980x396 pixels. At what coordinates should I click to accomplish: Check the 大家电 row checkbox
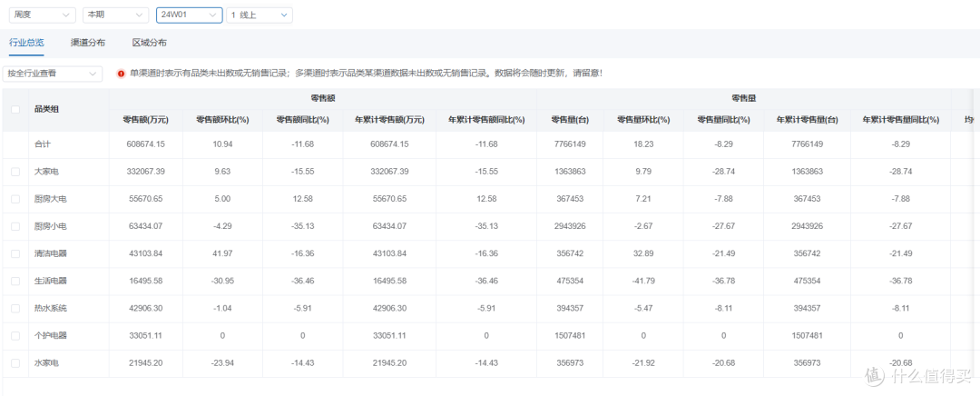point(15,172)
